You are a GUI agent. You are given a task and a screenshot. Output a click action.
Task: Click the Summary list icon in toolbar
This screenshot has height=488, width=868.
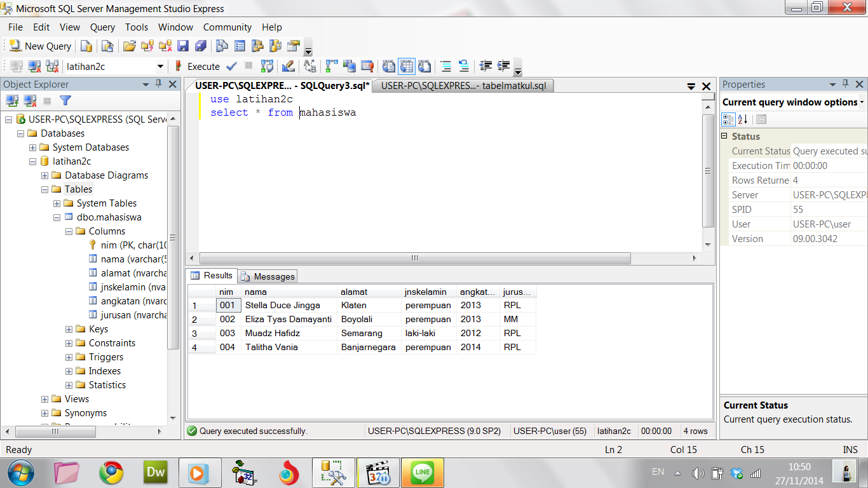(240, 46)
